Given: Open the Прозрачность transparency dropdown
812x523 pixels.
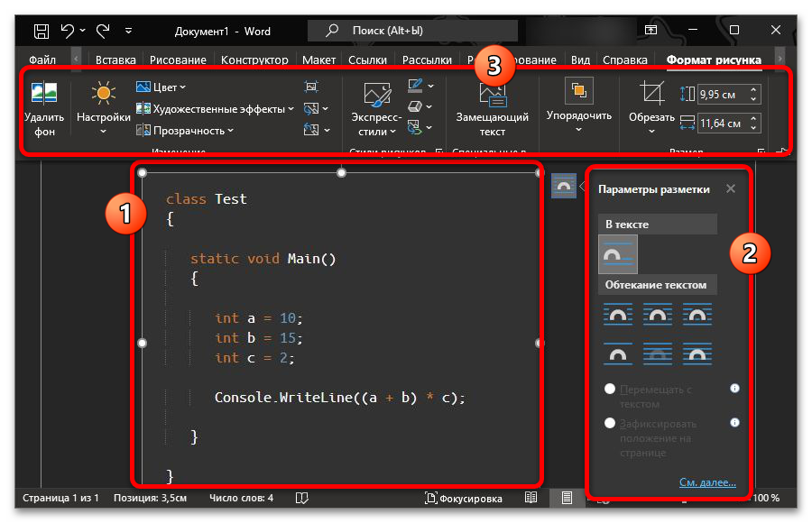Looking at the screenshot, I should point(185,131).
